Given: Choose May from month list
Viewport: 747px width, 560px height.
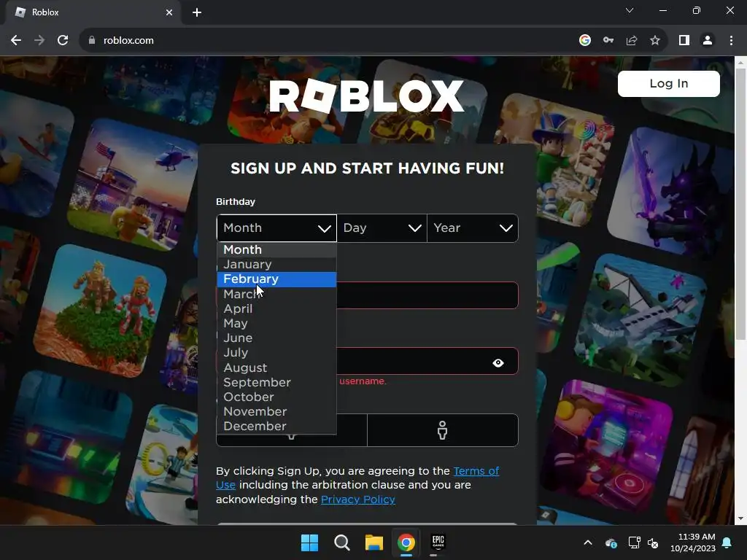Looking at the screenshot, I should pyautogui.click(x=276, y=323).
